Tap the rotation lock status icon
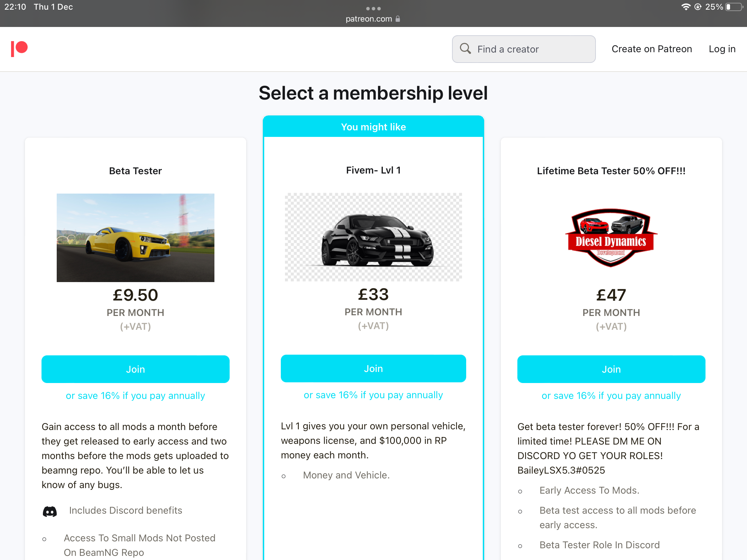747x560 pixels. click(x=698, y=7)
